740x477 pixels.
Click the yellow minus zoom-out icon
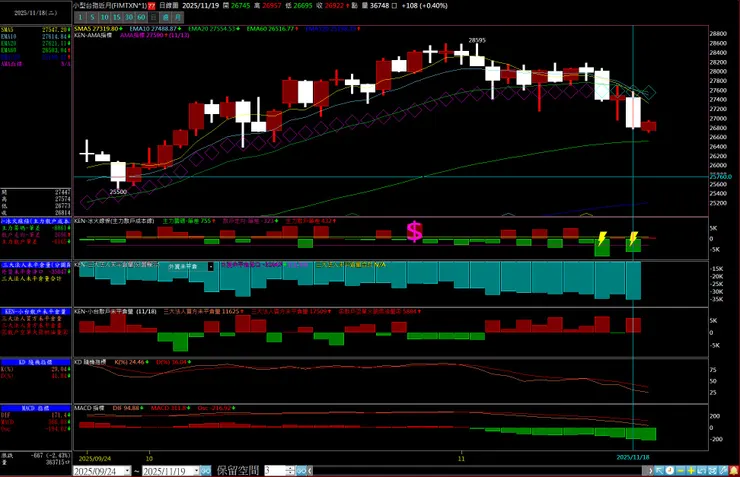point(680,470)
